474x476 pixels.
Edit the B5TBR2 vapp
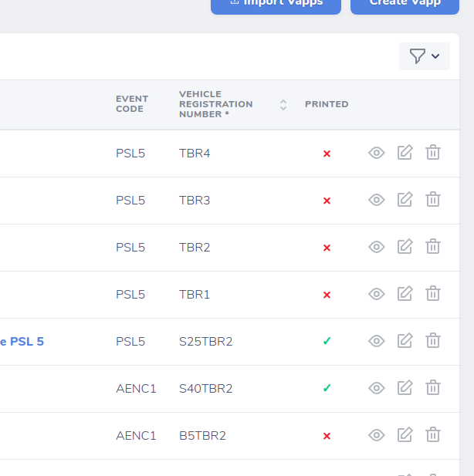pos(405,434)
